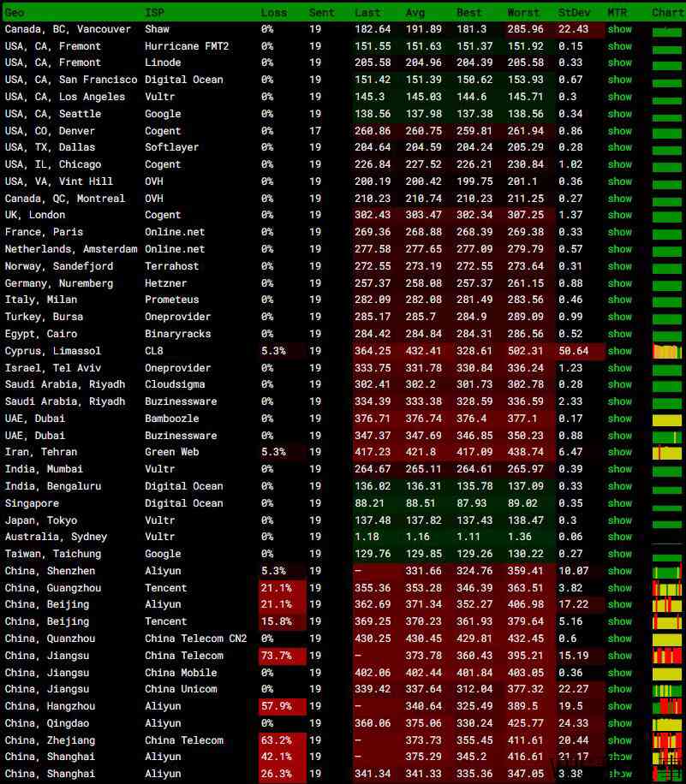
Task: Click the StDev column header
Action: (574, 13)
